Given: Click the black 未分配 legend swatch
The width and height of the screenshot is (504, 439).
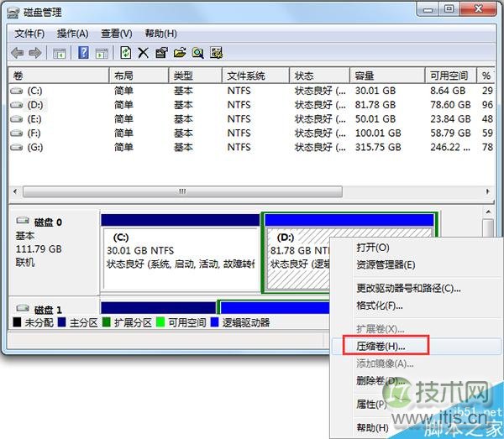Looking at the screenshot, I should click(17, 322).
